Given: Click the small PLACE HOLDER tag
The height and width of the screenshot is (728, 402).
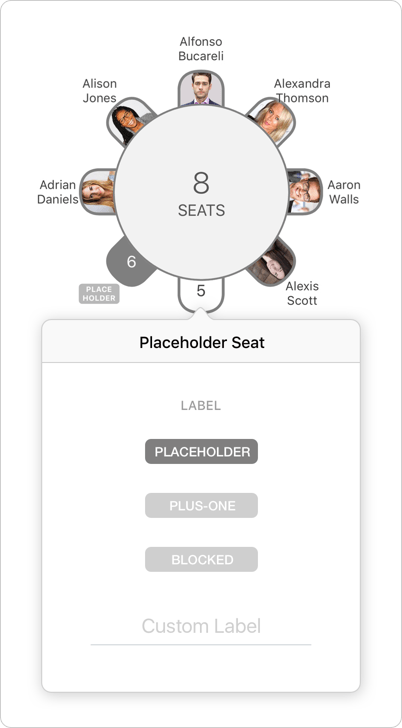Looking at the screenshot, I should 99,294.
